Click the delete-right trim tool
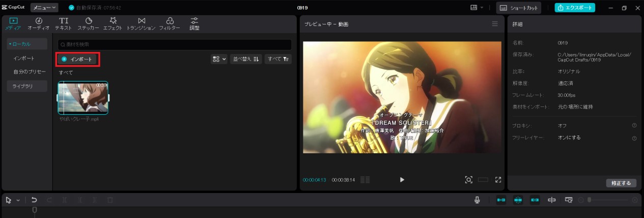This screenshot has width=644, height=218. tap(95, 200)
